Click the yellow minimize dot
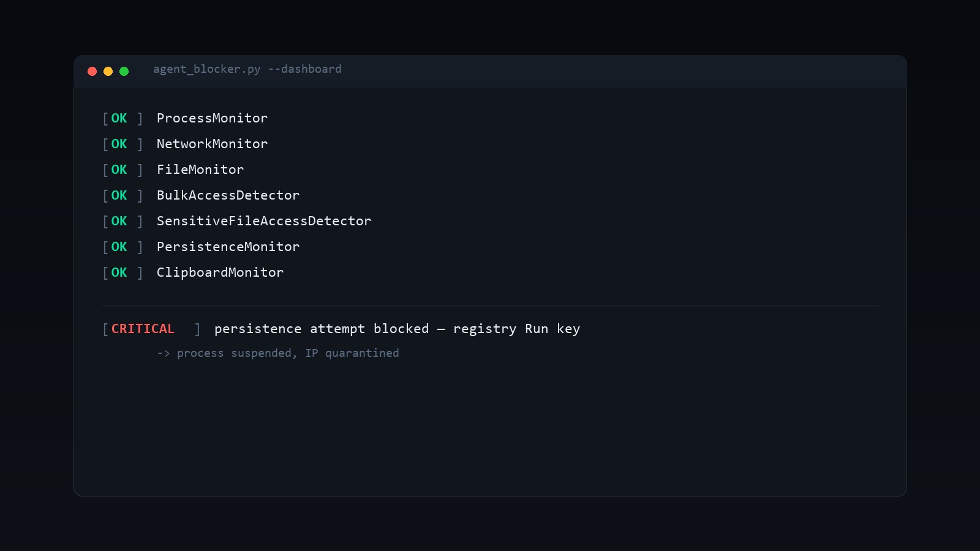This screenshot has height=551, width=980. pyautogui.click(x=108, y=71)
